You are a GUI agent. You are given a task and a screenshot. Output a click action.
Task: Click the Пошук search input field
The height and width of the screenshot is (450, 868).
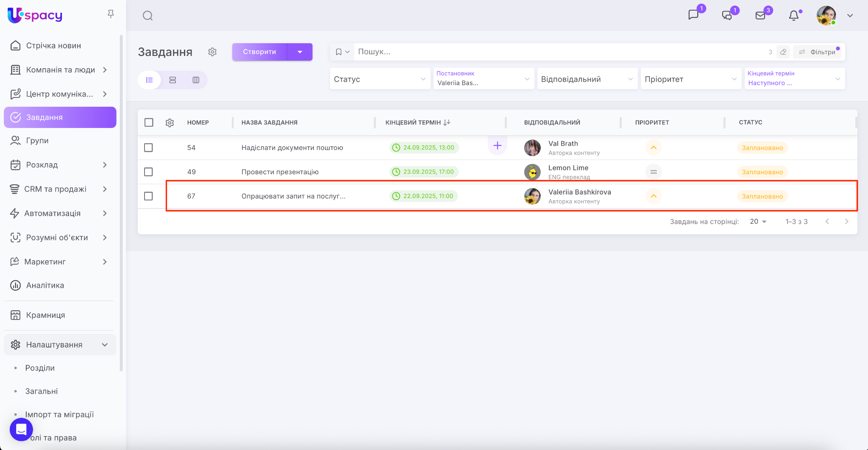559,52
